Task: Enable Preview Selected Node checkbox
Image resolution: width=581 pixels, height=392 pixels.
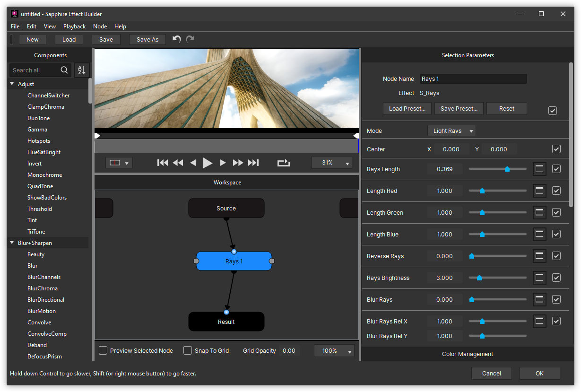Action: tap(103, 350)
